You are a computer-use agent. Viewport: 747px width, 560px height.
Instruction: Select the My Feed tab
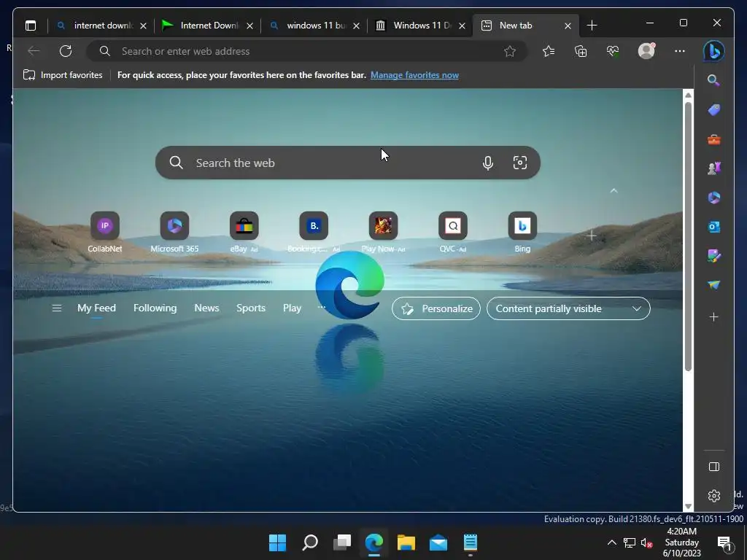tap(97, 308)
